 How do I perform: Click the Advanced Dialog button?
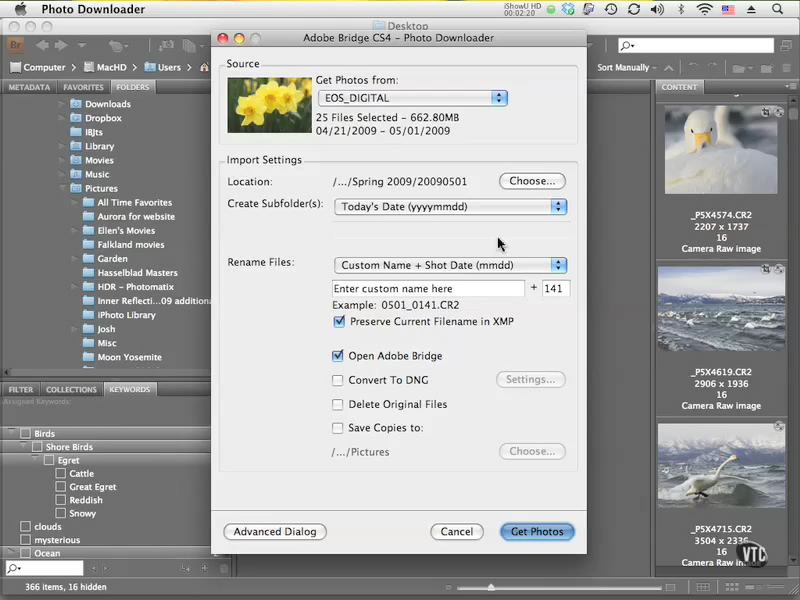(x=275, y=532)
